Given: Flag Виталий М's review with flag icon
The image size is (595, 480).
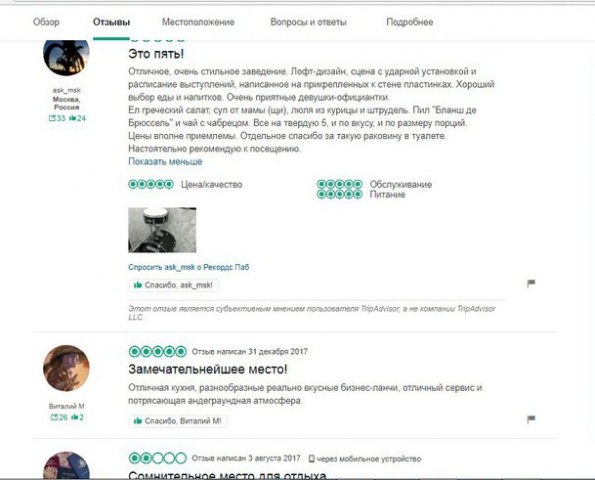Looking at the screenshot, I should (x=531, y=419).
